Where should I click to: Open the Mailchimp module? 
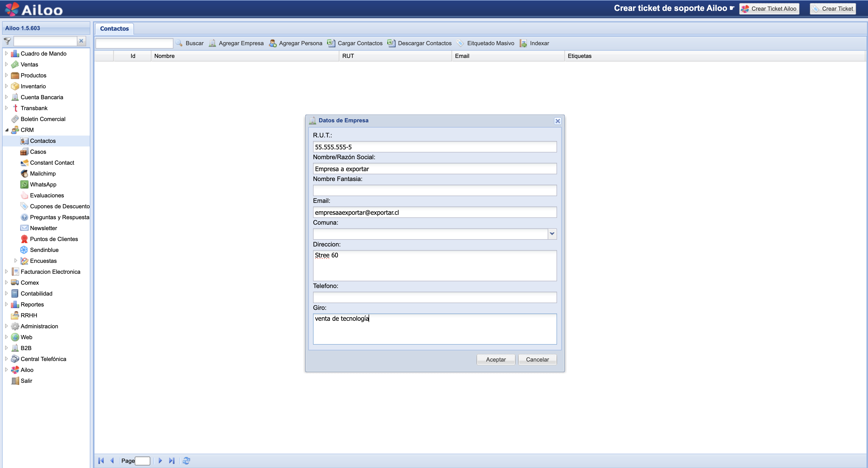pyautogui.click(x=43, y=174)
